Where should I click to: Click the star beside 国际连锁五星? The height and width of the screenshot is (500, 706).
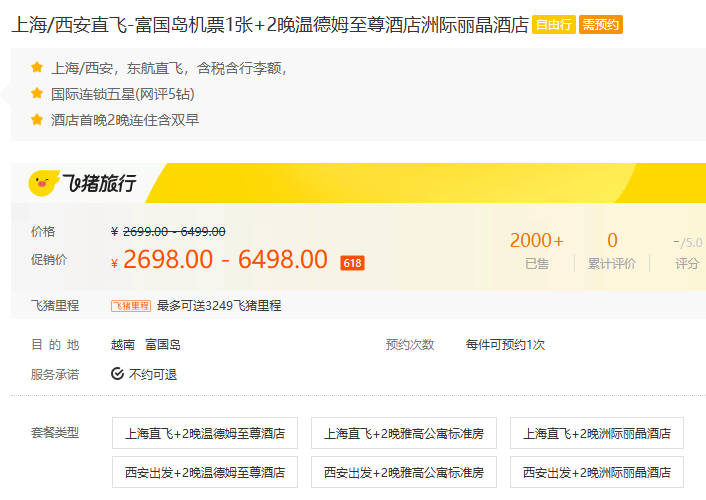37,94
